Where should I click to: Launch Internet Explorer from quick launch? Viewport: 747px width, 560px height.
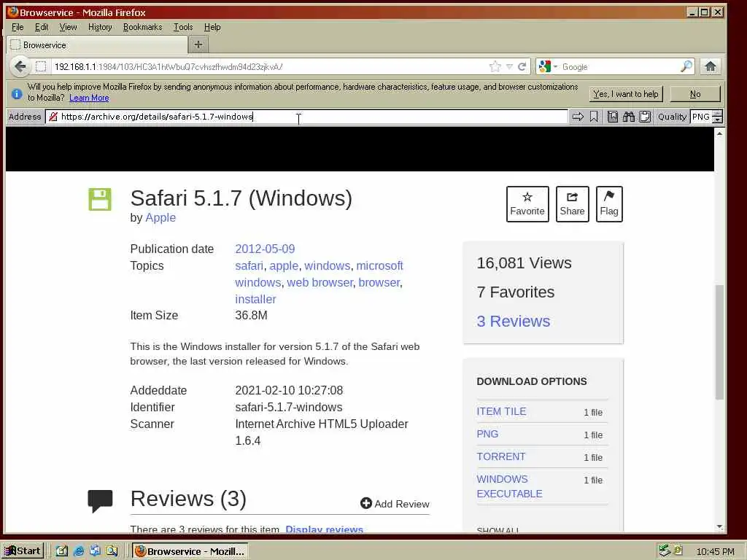tap(79, 551)
